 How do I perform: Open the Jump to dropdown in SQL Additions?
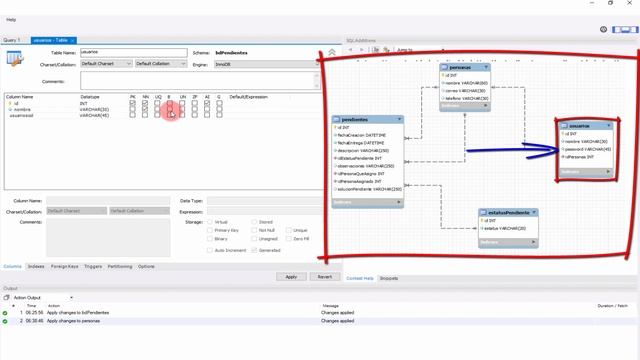coord(422,50)
